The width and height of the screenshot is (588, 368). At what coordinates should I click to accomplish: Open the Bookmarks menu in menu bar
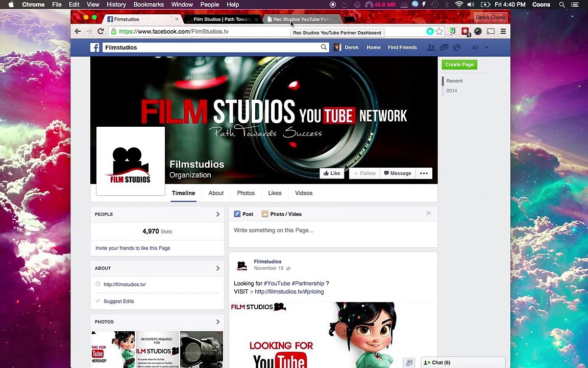[149, 5]
